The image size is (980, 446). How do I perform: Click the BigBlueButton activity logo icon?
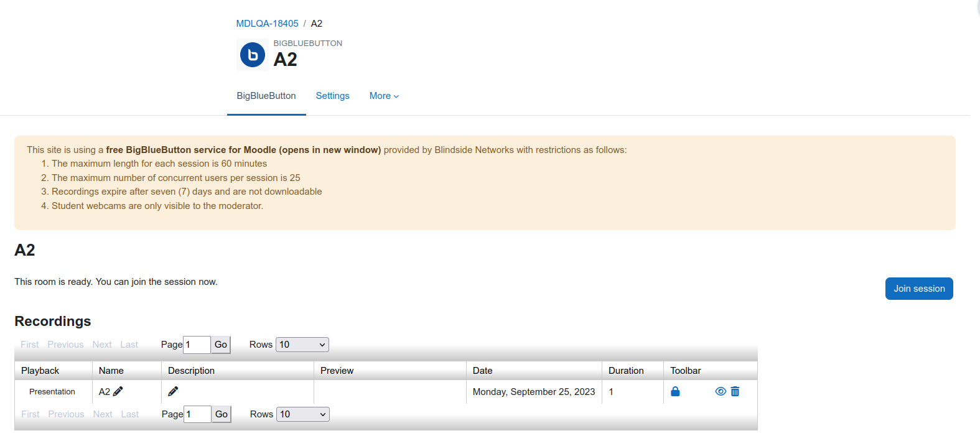pyautogui.click(x=253, y=55)
